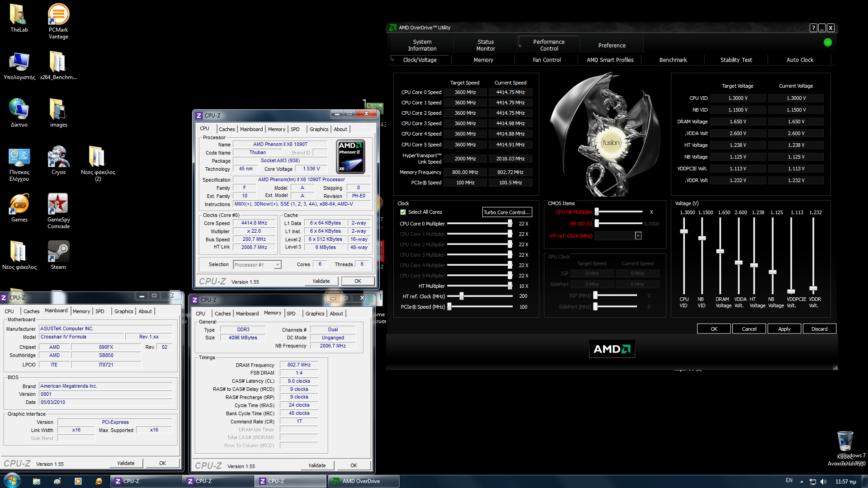Open Caches tab in CPU-Z CPU window
Image resolution: width=868 pixels, height=488 pixels.
click(226, 129)
